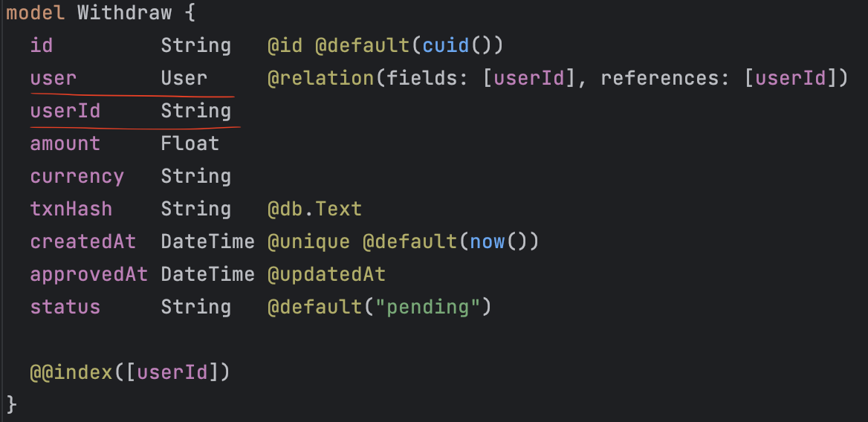Click the @relation attribute
Image resolution: width=868 pixels, height=422 pixels.
pos(321,78)
